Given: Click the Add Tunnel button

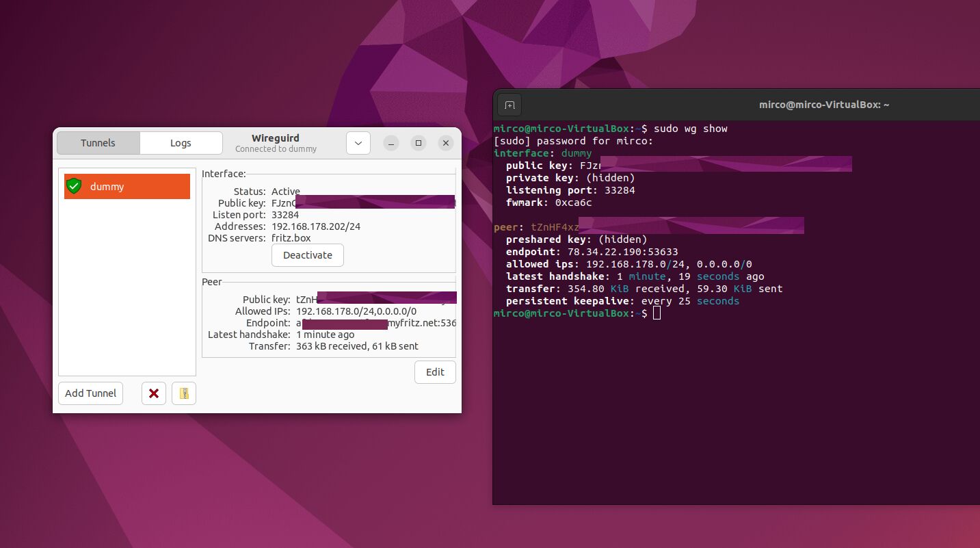Looking at the screenshot, I should pos(90,393).
